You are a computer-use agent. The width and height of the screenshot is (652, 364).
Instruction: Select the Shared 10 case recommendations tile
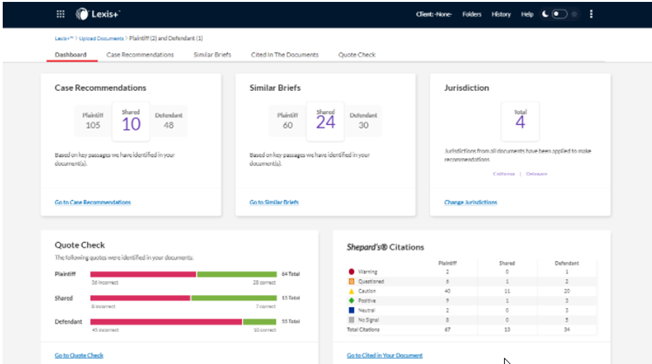point(131,121)
